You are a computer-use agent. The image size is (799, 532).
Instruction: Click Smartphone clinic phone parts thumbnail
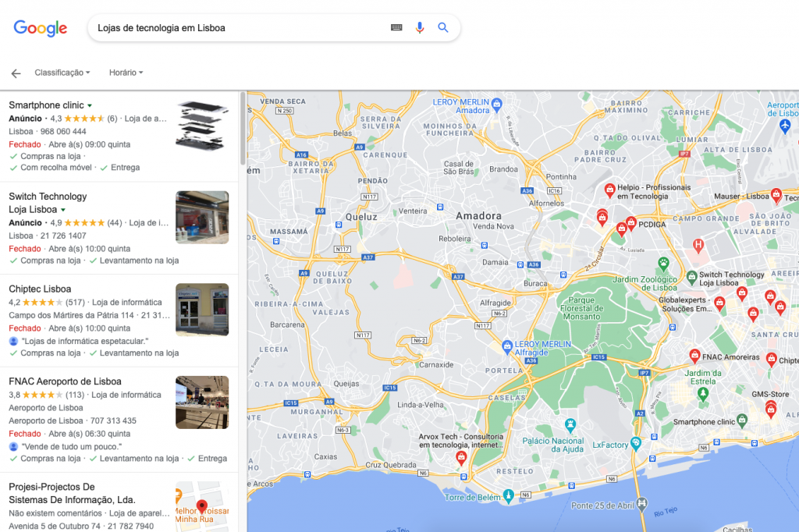202,126
